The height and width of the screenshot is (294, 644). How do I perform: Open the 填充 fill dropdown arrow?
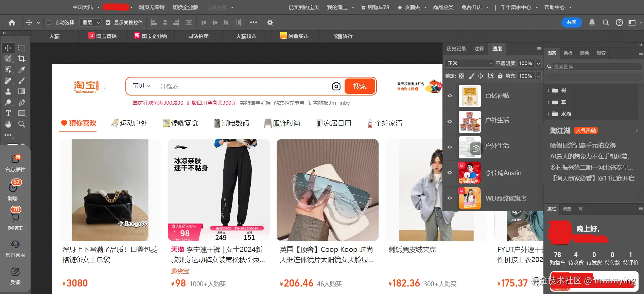538,76
